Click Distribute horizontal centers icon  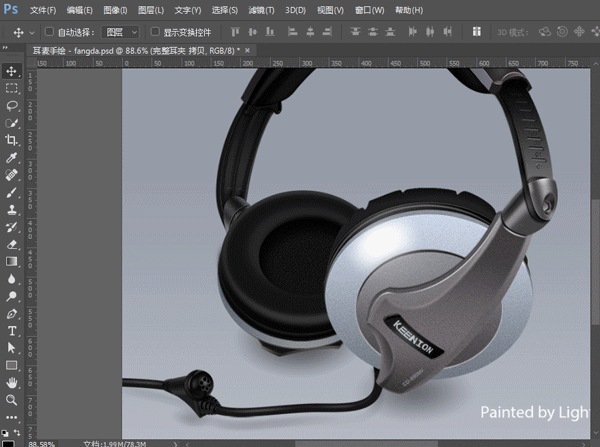[x=430, y=32]
